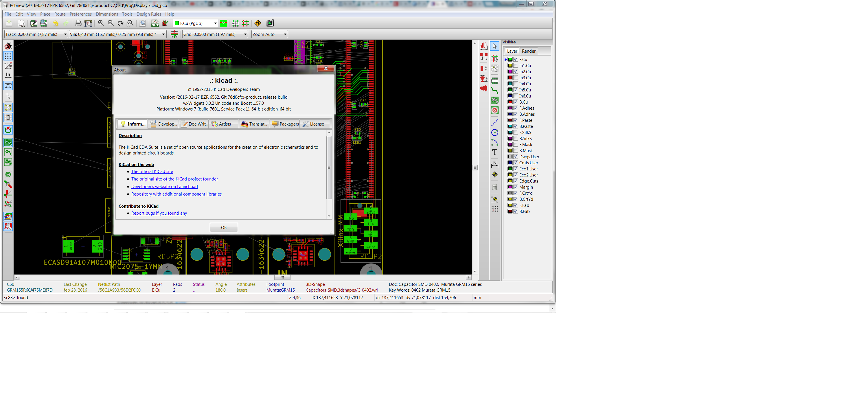Click the Plot icon in toolbar
This screenshot has width=868, height=405.
point(88,23)
